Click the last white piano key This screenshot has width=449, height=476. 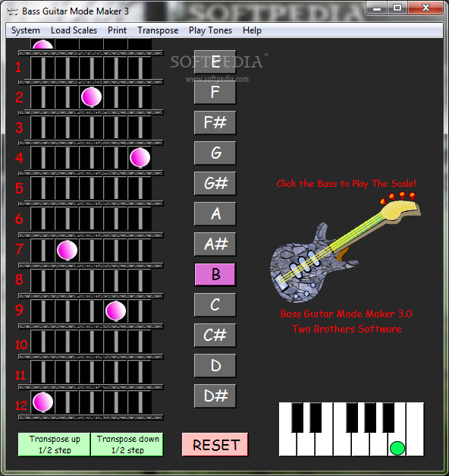coord(415,430)
